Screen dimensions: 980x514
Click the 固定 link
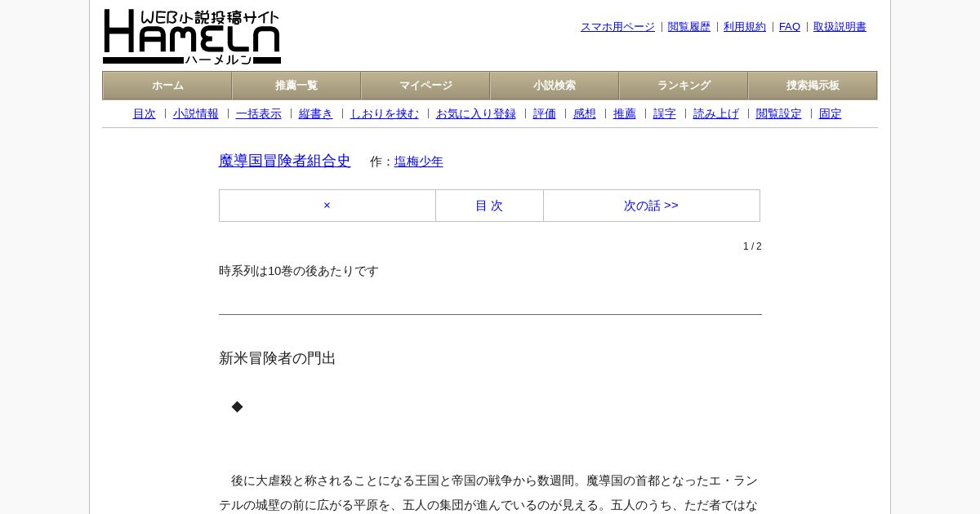coord(831,114)
